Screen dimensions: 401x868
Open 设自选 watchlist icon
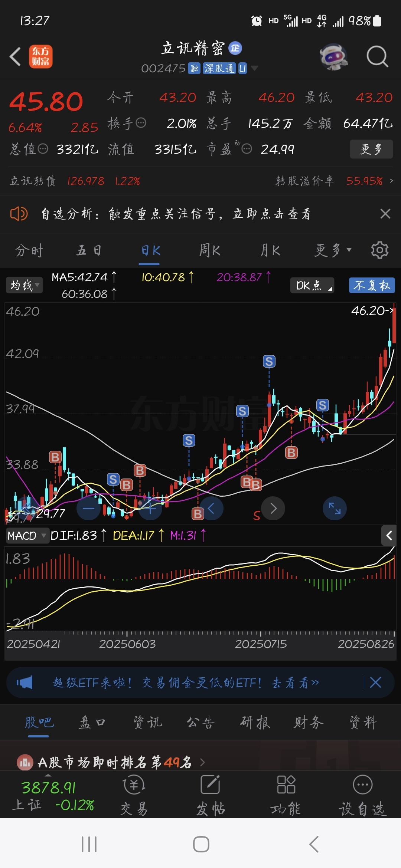[363, 795]
